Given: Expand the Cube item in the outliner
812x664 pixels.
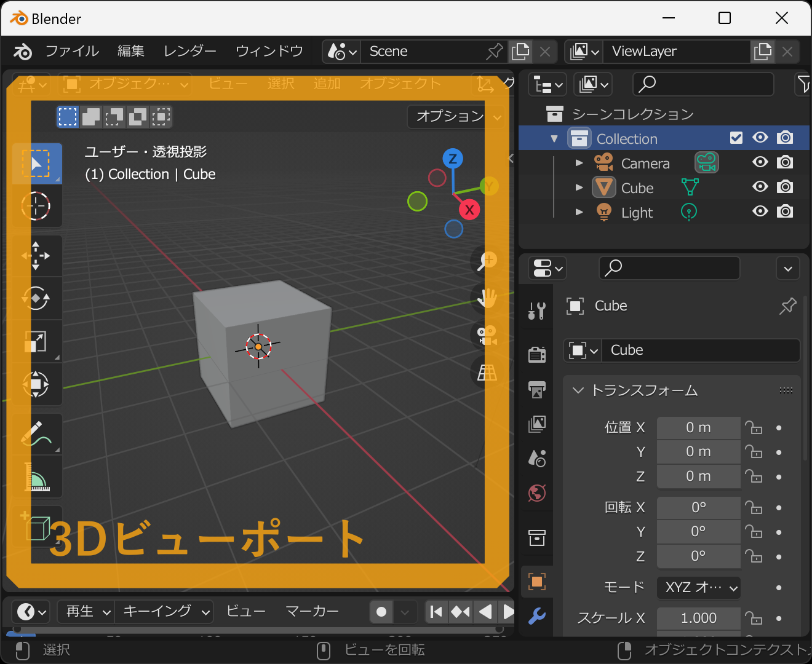Looking at the screenshot, I should pos(579,188).
